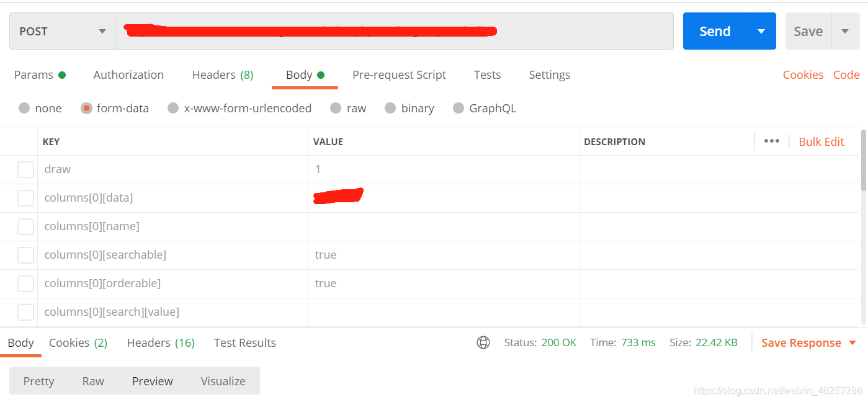Enable the draw parameter checkbox
This screenshot has height=402, width=868.
coord(25,169)
